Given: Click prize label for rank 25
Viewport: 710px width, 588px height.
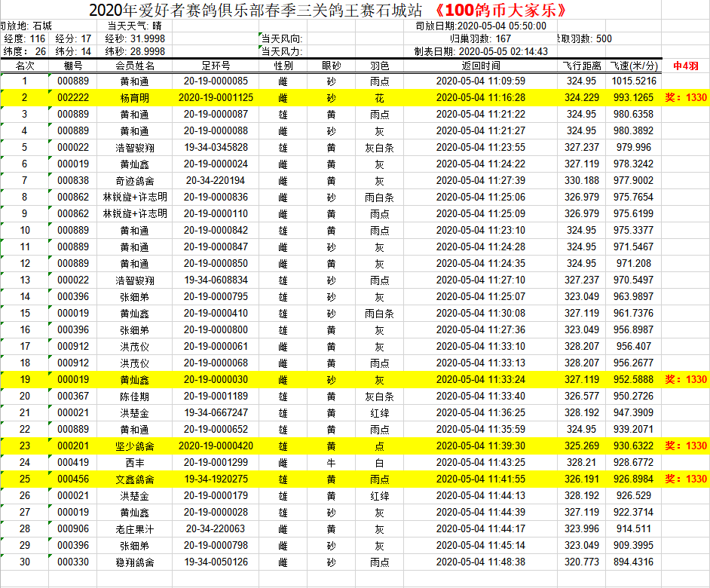Looking at the screenshot, I should pyautogui.click(x=686, y=479).
